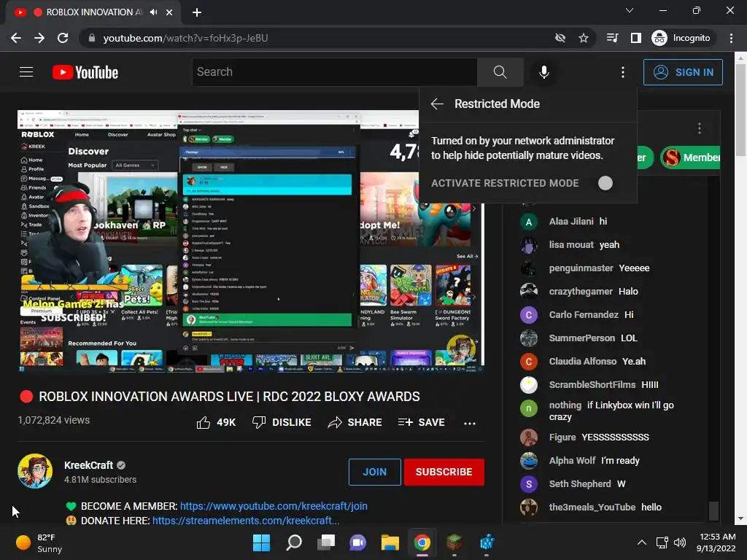Subscribe to KreekCraft
Screen dimensions: 747x560
pos(444,472)
